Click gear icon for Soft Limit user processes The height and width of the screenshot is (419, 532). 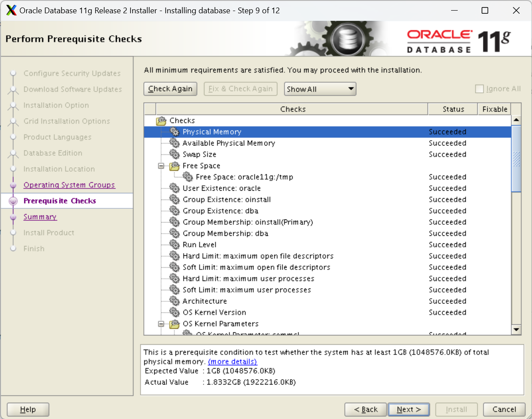(x=174, y=290)
